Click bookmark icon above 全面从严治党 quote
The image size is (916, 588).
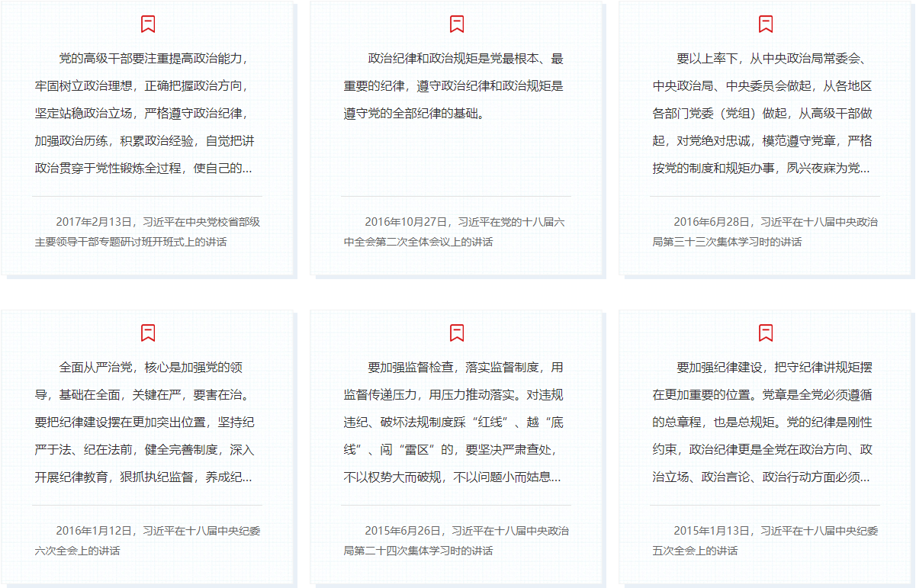click(148, 333)
